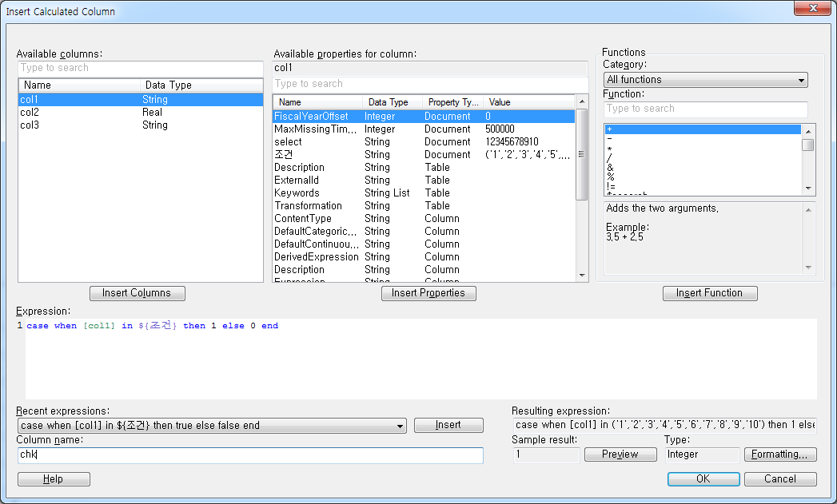The image size is (837, 504).
Task: Select the select document property row
Action: pyautogui.click(x=424, y=142)
